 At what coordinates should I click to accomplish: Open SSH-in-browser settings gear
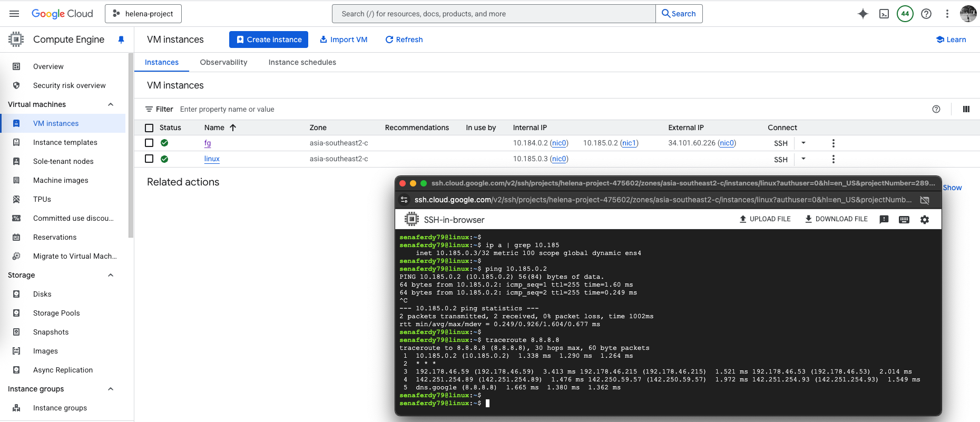tap(925, 220)
